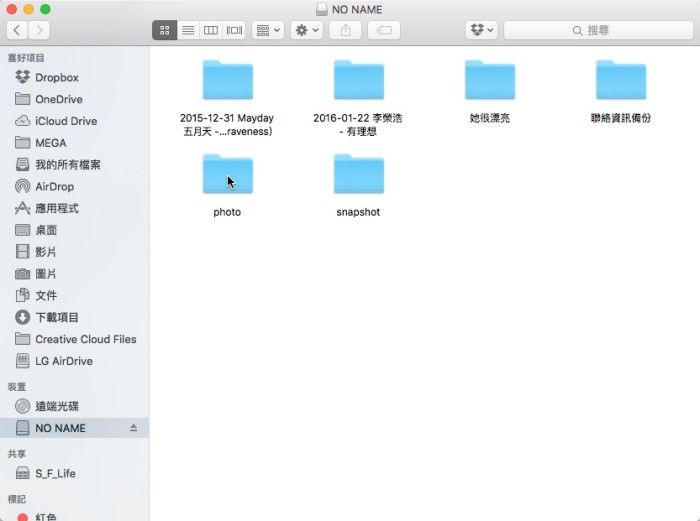Click the 共享 sidebar section header
The width and height of the screenshot is (700, 521).
pyautogui.click(x=17, y=454)
